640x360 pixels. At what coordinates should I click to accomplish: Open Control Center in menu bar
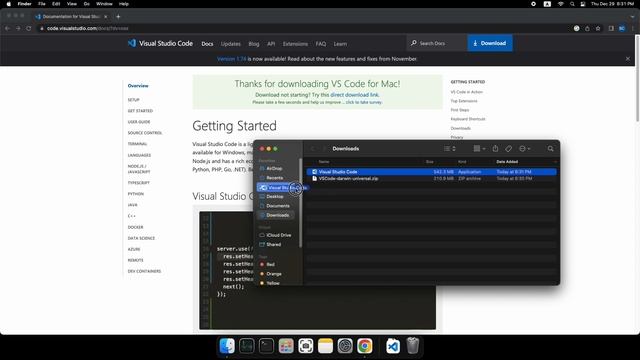583,4
